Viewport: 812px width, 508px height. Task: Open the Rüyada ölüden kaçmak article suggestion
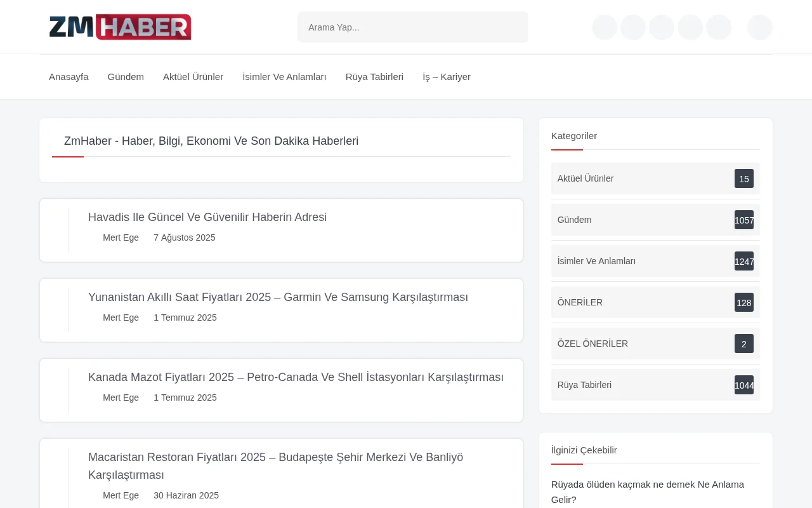coord(647,491)
